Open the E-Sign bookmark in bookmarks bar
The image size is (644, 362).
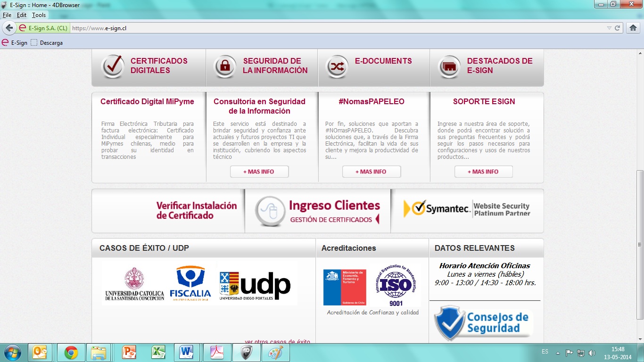coord(15,42)
